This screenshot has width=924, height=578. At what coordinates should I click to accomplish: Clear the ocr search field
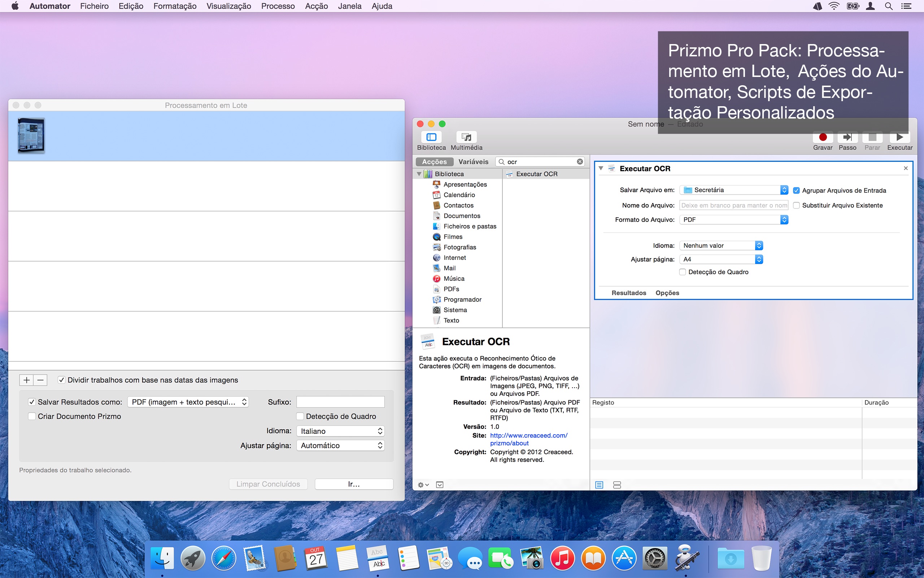click(x=580, y=162)
